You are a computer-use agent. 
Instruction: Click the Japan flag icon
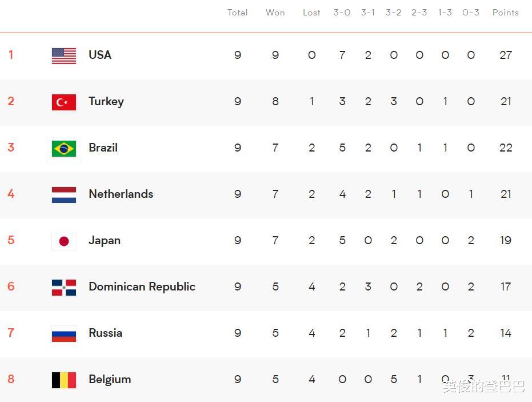coord(64,241)
